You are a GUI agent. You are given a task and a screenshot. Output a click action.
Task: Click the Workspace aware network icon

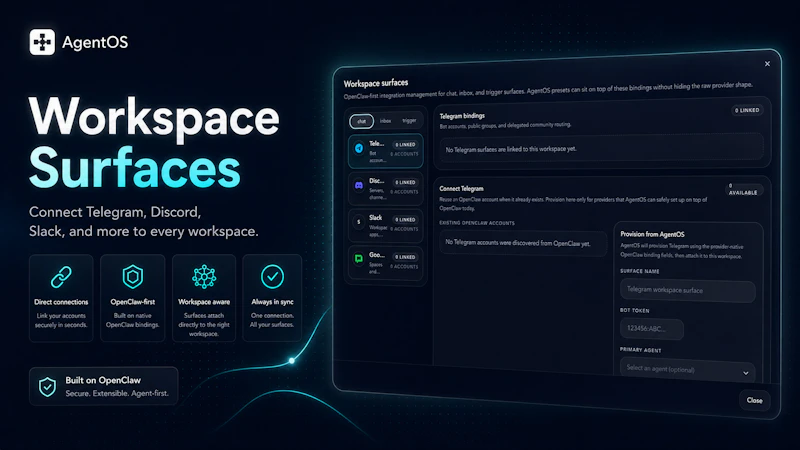(204, 277)
